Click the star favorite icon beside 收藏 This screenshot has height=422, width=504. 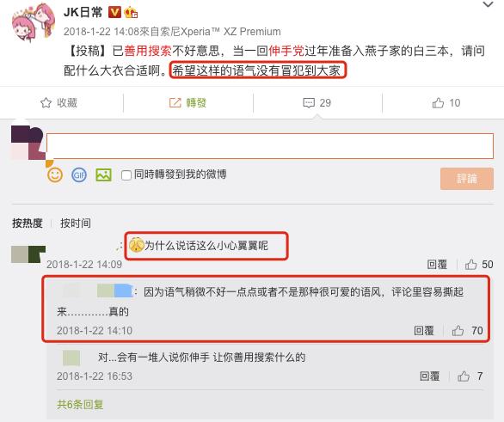point(46,103)
